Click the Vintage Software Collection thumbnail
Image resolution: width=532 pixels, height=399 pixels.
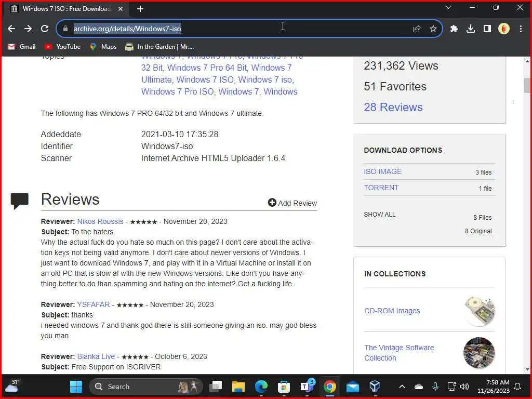click(x=479, y=353)
